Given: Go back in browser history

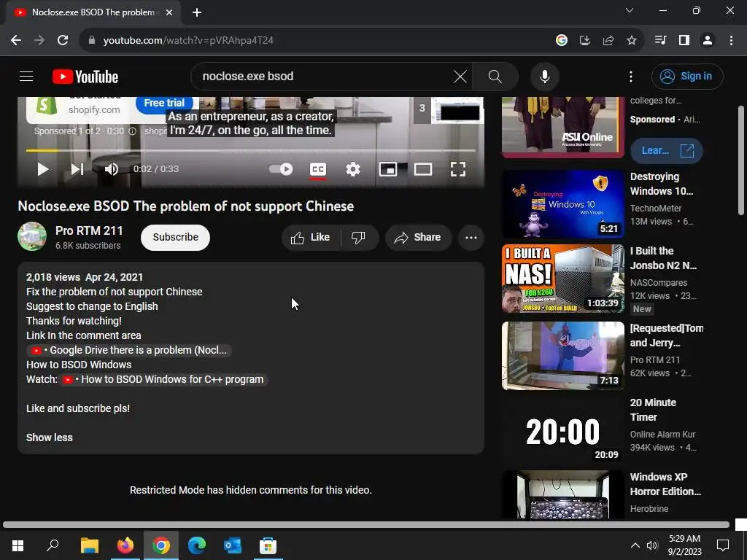Looking at the screenshot, I should (x=16, y=40).
